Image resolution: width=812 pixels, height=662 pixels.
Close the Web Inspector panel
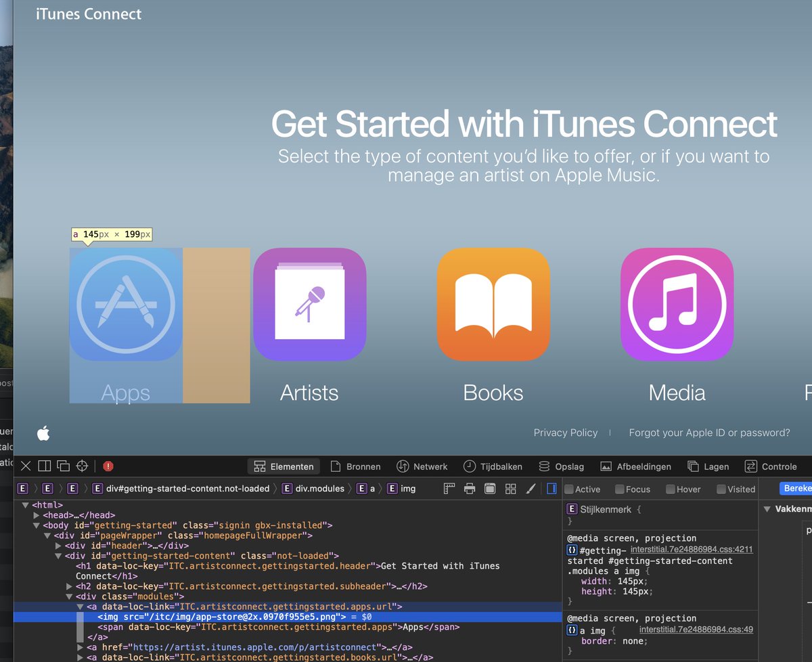tap(26, 466)
